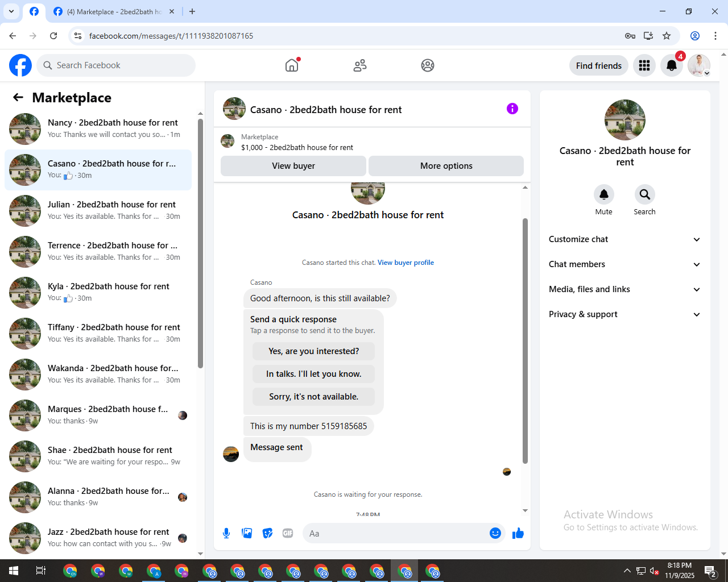Go to the Home feed icon
Viewport: 728px width, 582px height.
pos(292,65)
